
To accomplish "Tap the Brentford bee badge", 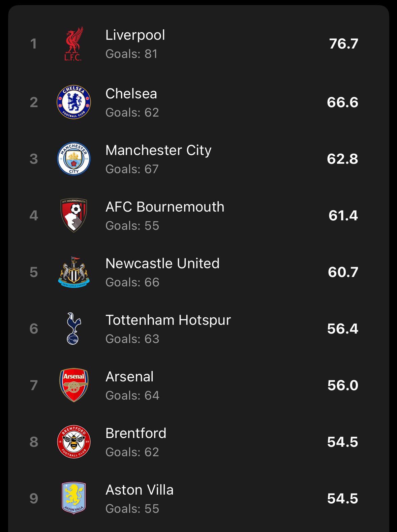I will click(73, 442).
